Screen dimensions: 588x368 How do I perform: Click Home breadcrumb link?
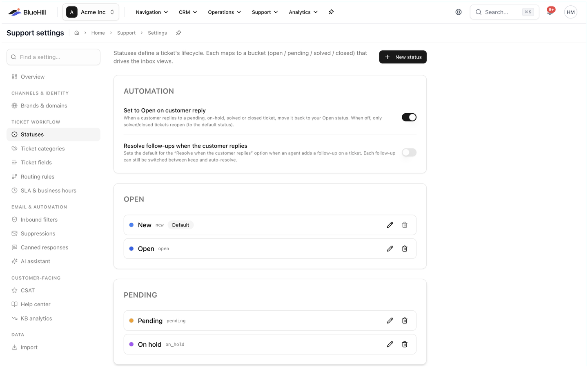point(98,33)
